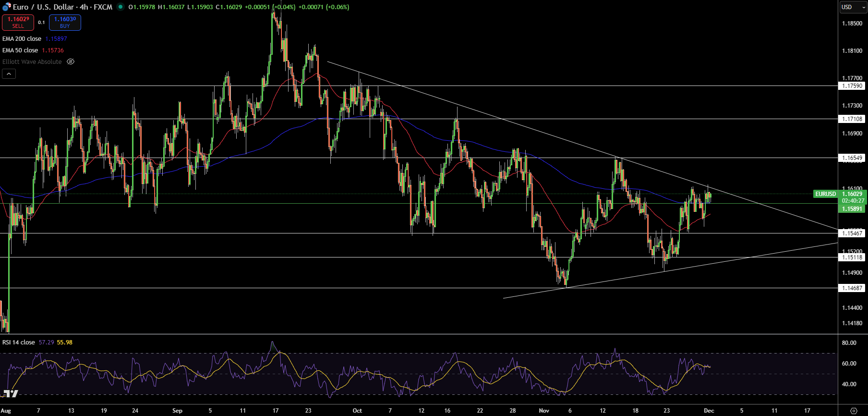Click the SELL 1.16029 button
The width and height of the screenshot is (868, 416).
tap(18, 22)
